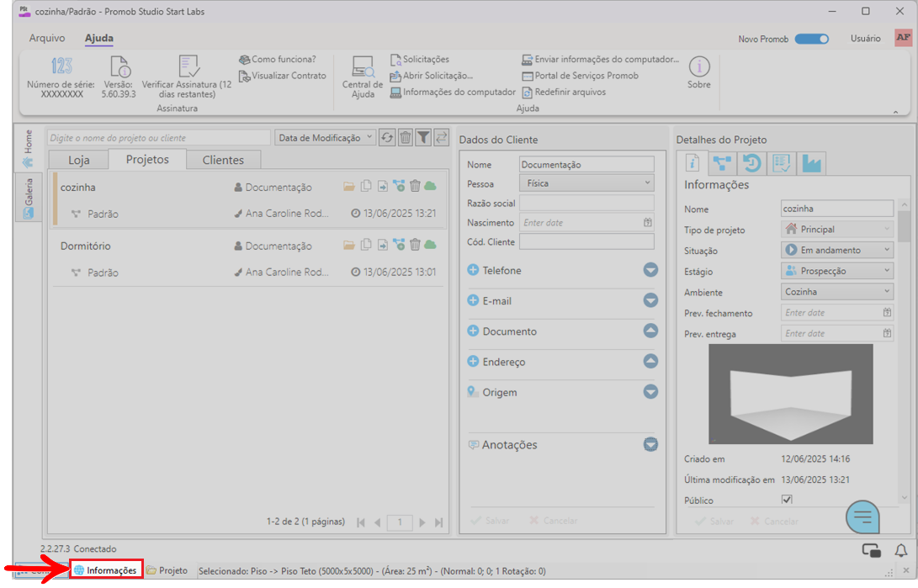
Task: Expand the Telefone section arrow
Action: coord(650,270)
